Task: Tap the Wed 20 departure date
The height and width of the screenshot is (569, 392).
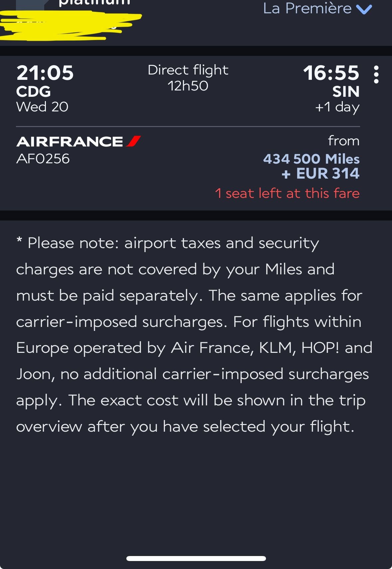Action: (42, 107)
